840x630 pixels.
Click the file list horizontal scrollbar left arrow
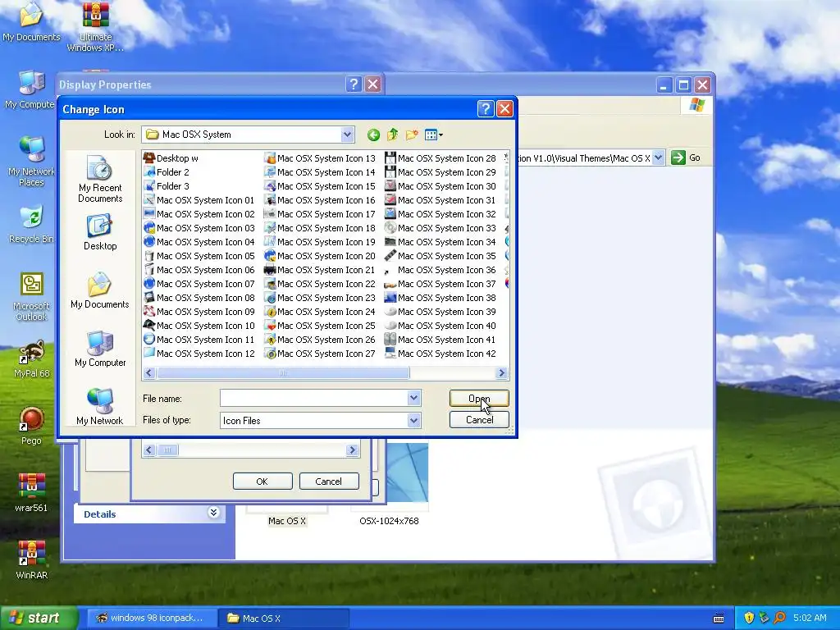[149, 373]
